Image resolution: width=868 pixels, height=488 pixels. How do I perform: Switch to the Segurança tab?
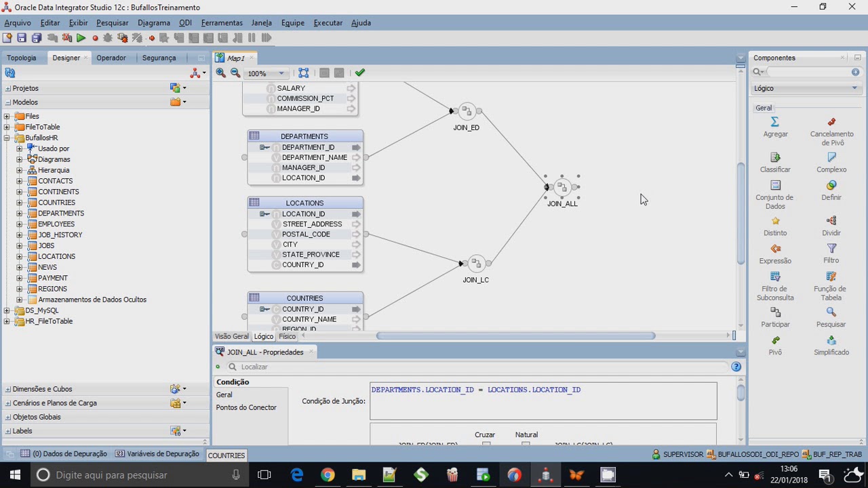tap(159, 58)
